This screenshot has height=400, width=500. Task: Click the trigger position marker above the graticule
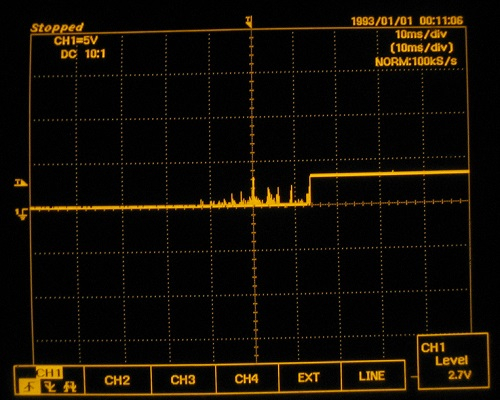(249, 22)
